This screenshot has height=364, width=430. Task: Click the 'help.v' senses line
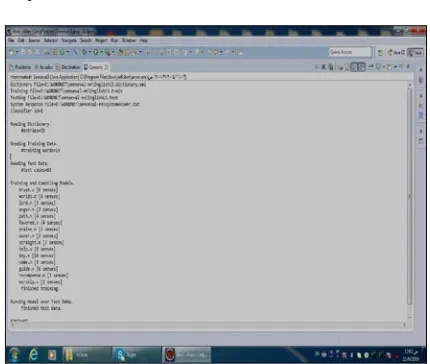[x=37, y=249]
